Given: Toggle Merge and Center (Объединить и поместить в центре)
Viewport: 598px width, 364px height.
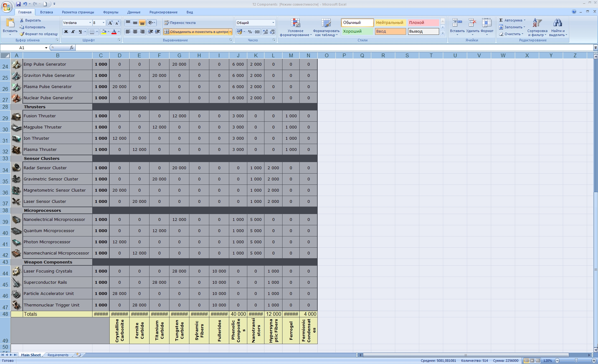Looking at the screenshot, I should pos(196,32).
